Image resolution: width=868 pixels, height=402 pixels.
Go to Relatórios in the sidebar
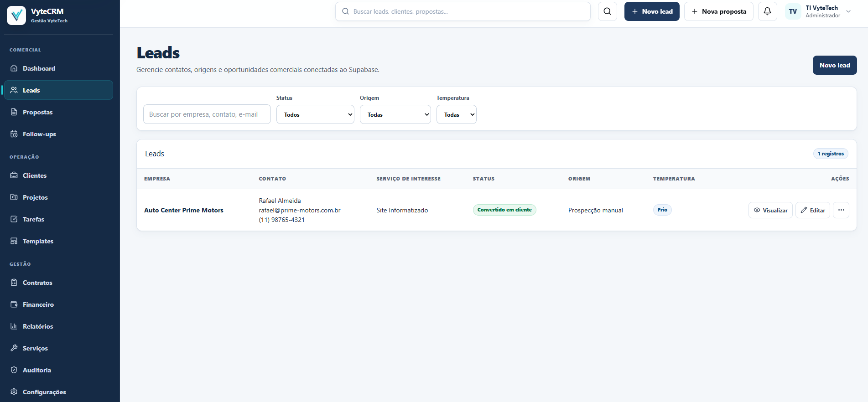pos(58,326)
